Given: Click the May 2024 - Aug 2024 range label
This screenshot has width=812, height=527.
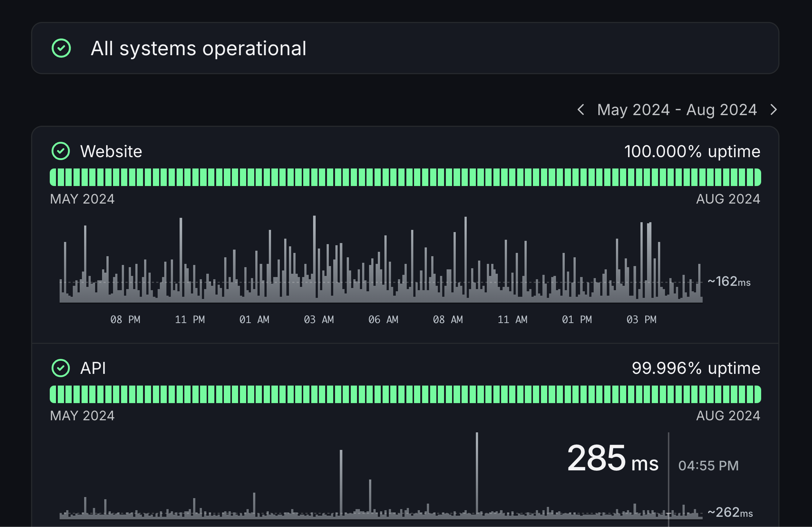Looking at the screenshot, I should [x=677, y=110].
